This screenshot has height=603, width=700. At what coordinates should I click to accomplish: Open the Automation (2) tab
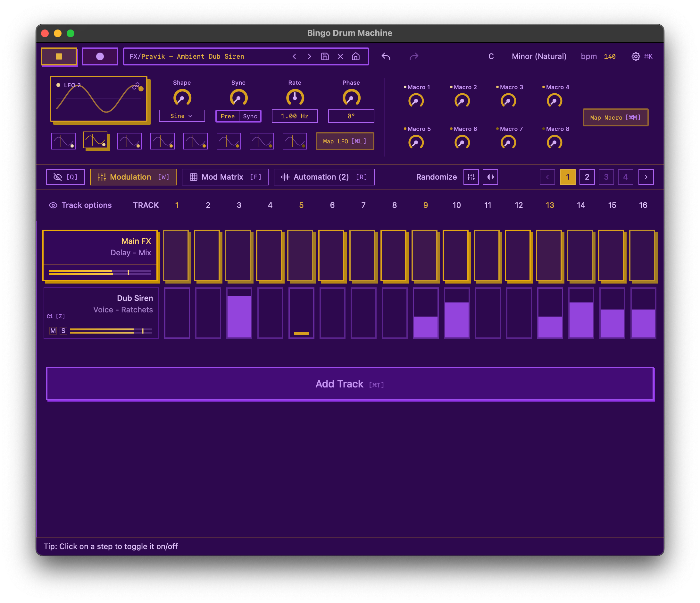[x=324, y=177]
